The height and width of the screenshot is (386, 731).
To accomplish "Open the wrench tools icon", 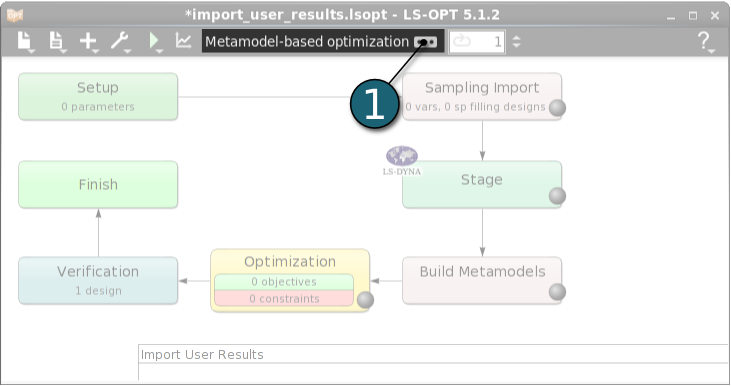I will (120, 41).
